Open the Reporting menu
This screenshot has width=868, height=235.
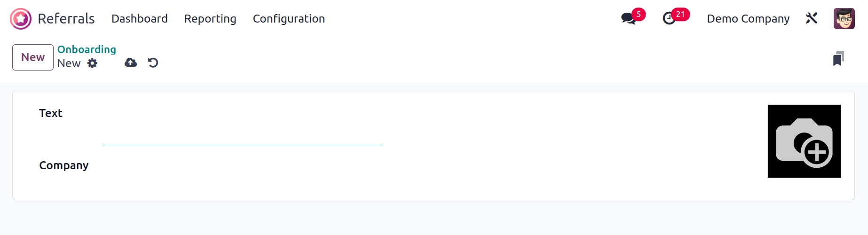pos(210,19)
